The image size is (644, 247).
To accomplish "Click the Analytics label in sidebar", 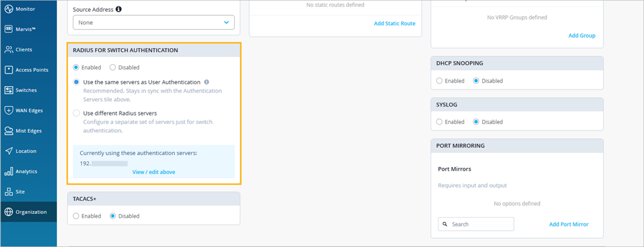I will tap(26, 172).
